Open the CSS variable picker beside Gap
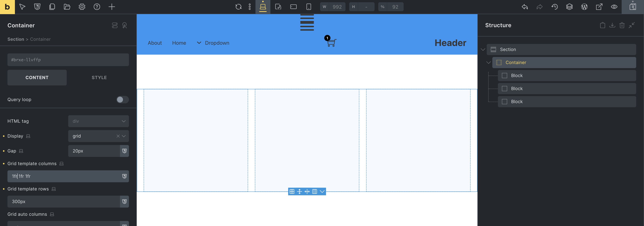 point(124,151)
